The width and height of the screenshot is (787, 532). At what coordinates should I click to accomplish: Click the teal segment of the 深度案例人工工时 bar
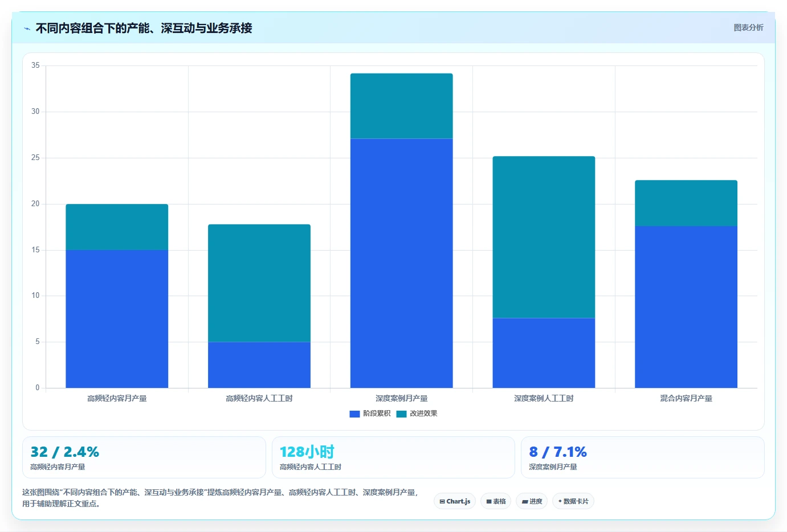544,237
